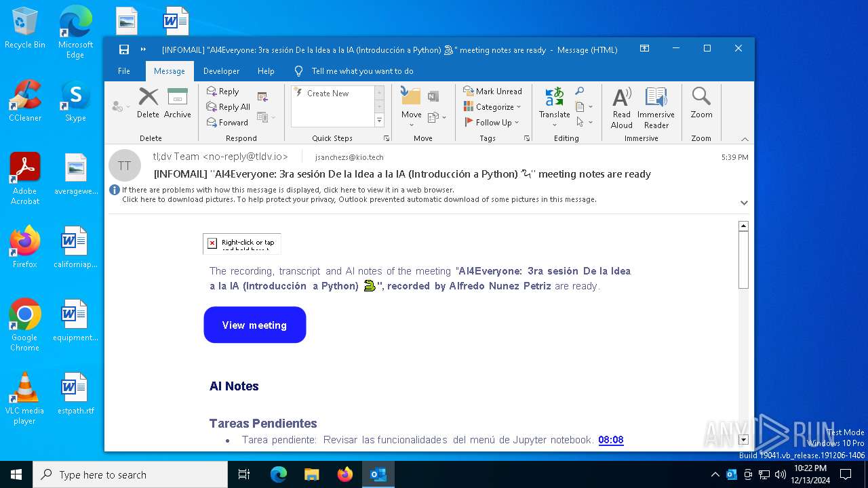
Task: Click the Reply button in ribbon
Action: click(223, 91)
